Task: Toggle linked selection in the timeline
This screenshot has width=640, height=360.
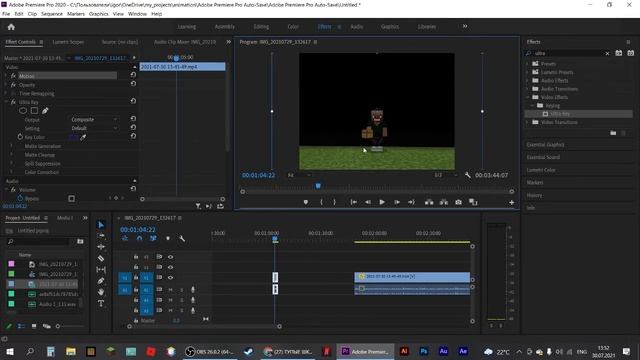Action: tap(153, 238)
